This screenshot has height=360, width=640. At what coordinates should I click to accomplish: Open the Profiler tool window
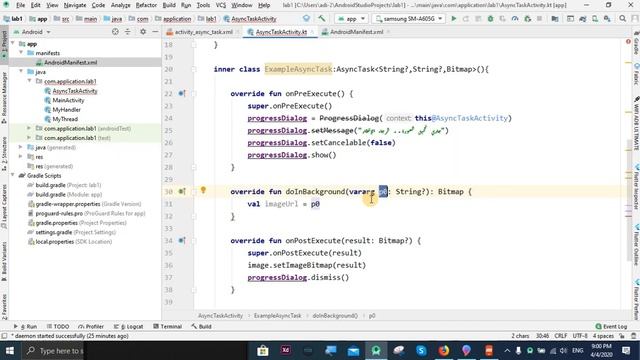click(x=91, y=327)
